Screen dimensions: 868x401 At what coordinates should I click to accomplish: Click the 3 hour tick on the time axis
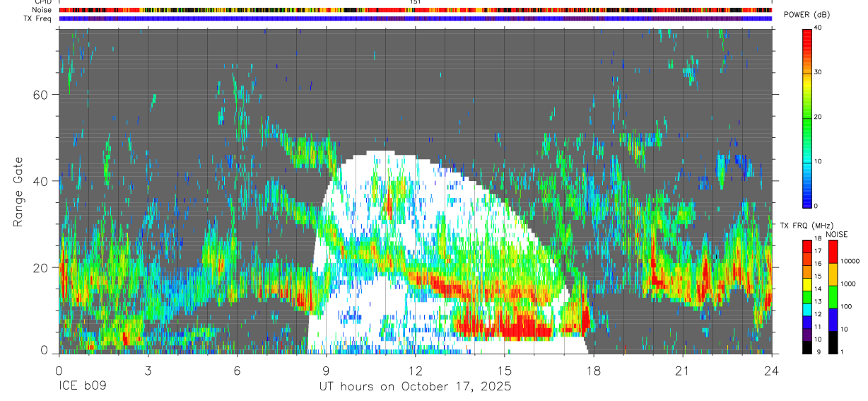(148, 370)
